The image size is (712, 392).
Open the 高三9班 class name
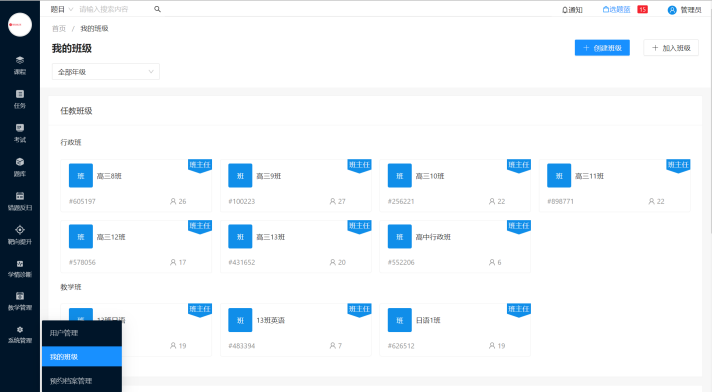pos(268,176)
